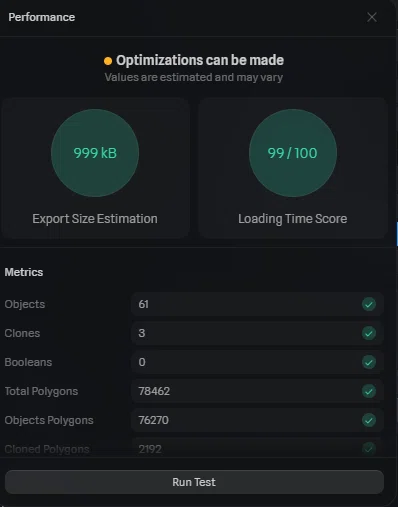The image size is (398, 507).
Task: Select the Cloned Polygons field showing 2192
Action: [x=257, y=448]
